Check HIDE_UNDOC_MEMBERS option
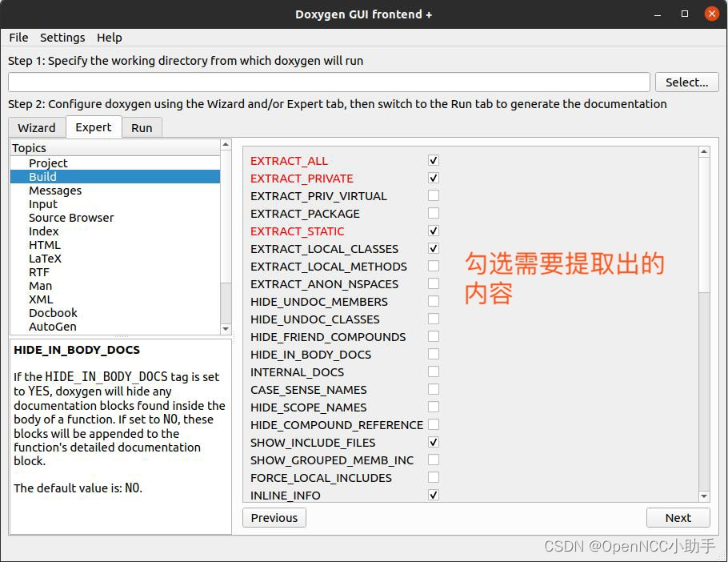 pyautogui.click(x=433, y=302)
